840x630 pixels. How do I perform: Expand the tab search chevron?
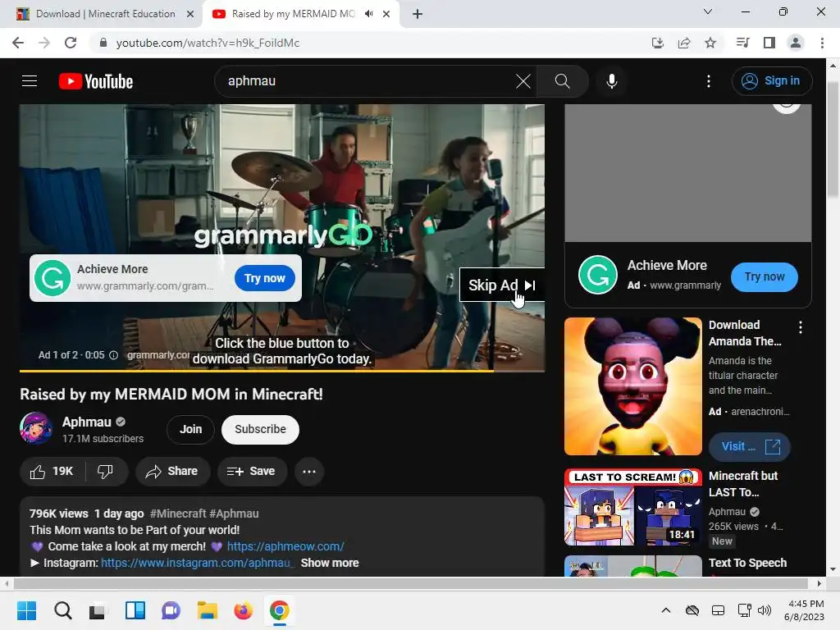coord(707,11)
